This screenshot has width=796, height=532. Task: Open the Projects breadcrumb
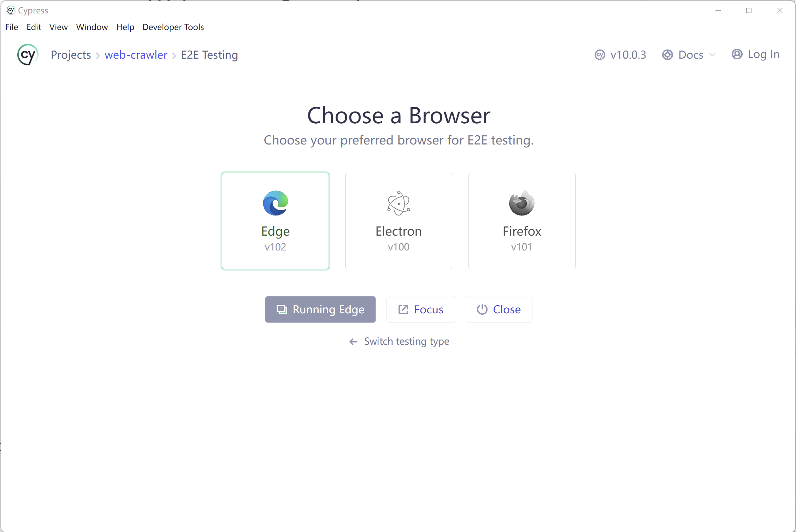pyautogui.click(x=71, y=55)
